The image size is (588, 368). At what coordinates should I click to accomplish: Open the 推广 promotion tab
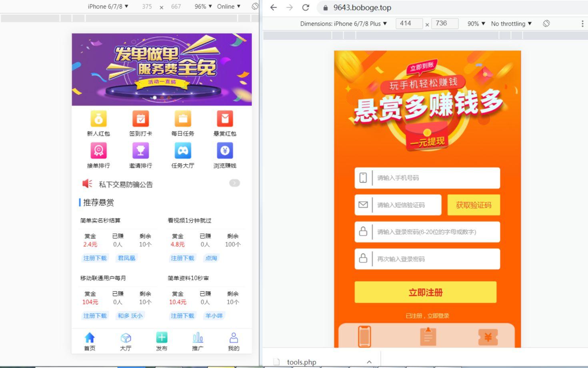(x=198, y=342)
